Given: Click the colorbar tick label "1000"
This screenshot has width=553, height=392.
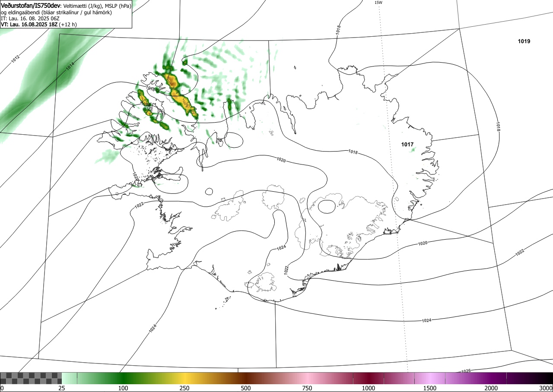Looking at the screenshot, I should tap(369, 388).
